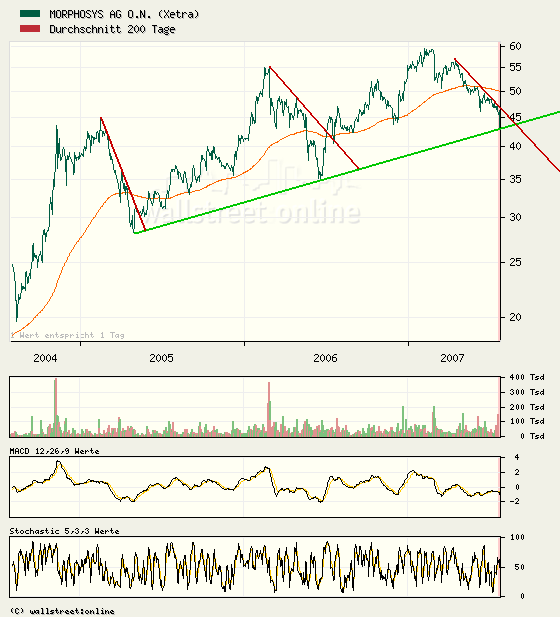
Task: Click the '(C) wallstreet:online' copyright text
Action: click(62, 611)
